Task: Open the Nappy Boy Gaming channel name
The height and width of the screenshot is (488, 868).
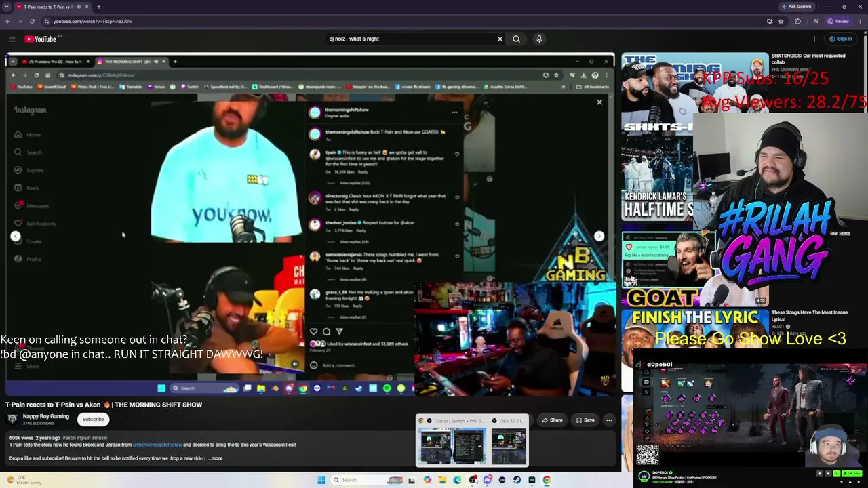Action: pos(46,416)
